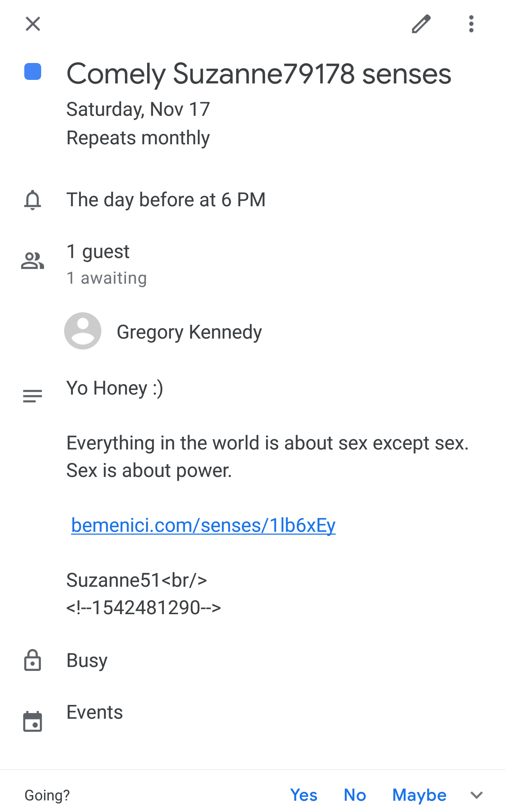Open the '1 guest' list
Screen dimensions: 506x812
click(98, 252)
